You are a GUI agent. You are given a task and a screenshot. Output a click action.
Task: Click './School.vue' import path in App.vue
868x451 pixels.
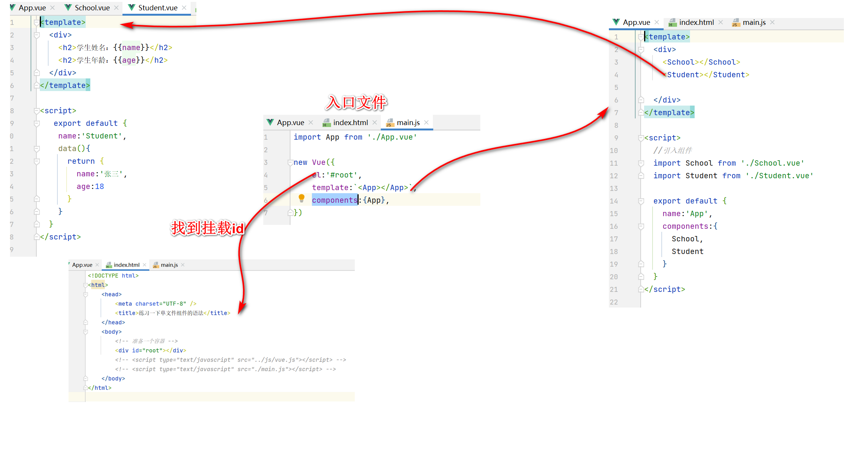pos(773,163)
